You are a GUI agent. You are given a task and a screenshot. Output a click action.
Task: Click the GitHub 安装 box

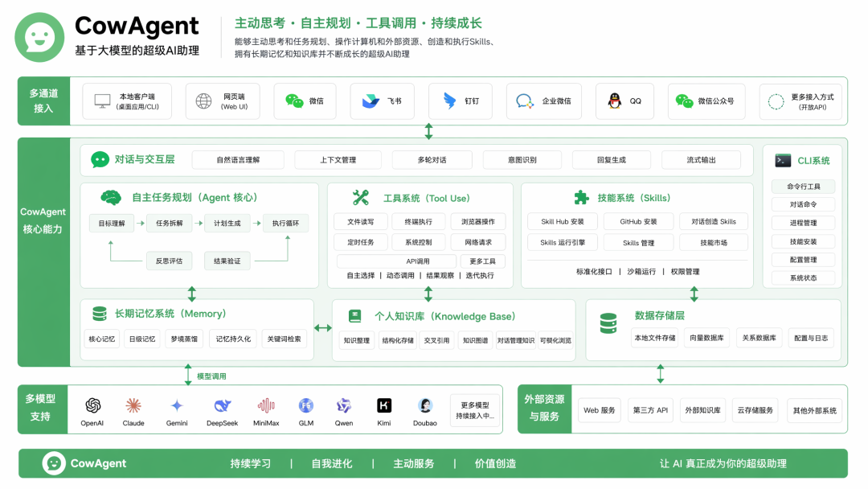click(638, 221)
